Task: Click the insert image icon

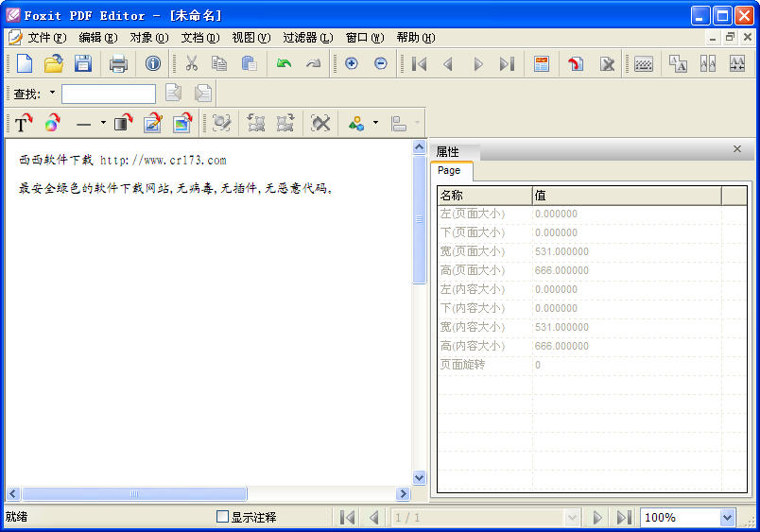Action: (x=182, y=124)
